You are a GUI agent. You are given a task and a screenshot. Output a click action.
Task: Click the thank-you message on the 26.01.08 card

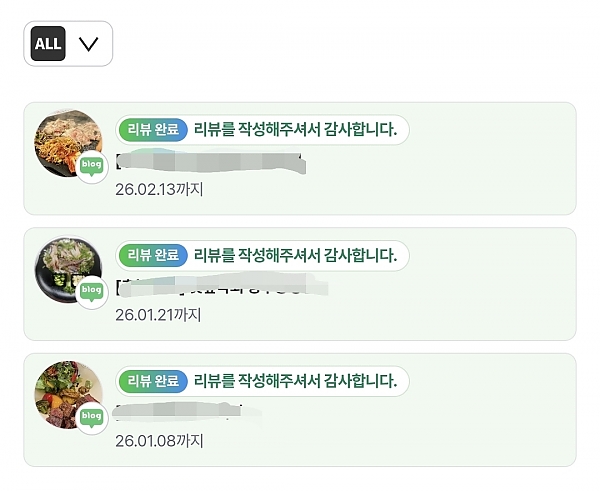295,380
